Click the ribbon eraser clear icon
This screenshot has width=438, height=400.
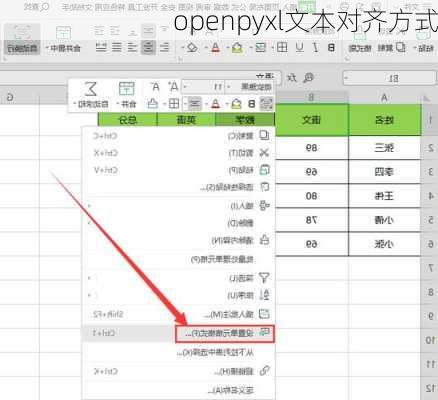[x=192, y=48]
